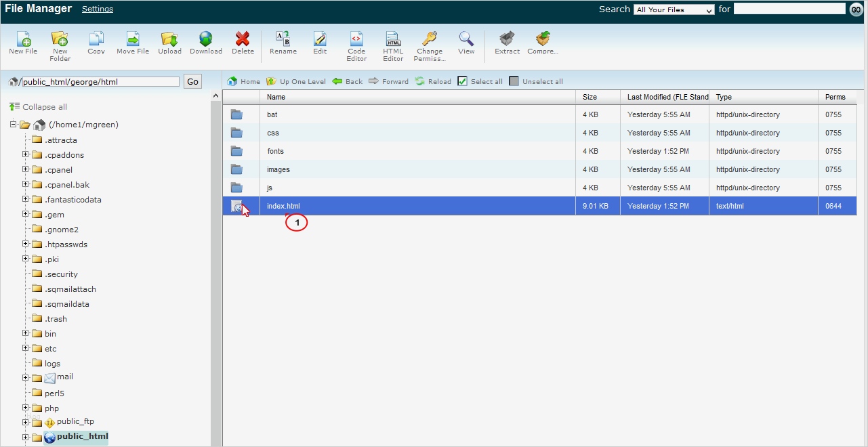Image resolution: width=868 pixels, height=447 pixels.
Task: Sort the list by Type column
Action: [764, 97]
